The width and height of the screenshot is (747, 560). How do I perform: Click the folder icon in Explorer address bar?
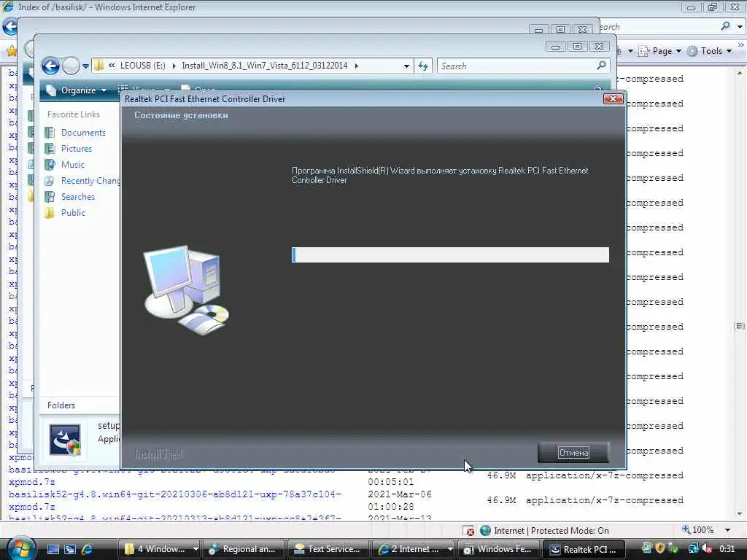coord(99,65)
